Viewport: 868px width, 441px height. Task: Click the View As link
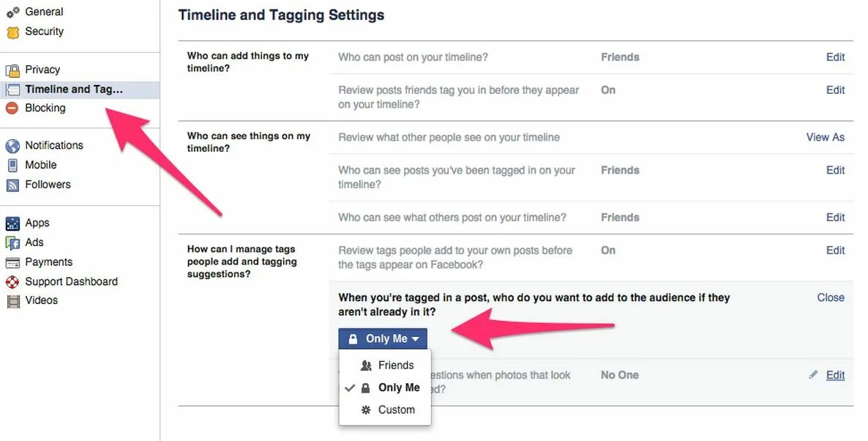coord(826,138)
